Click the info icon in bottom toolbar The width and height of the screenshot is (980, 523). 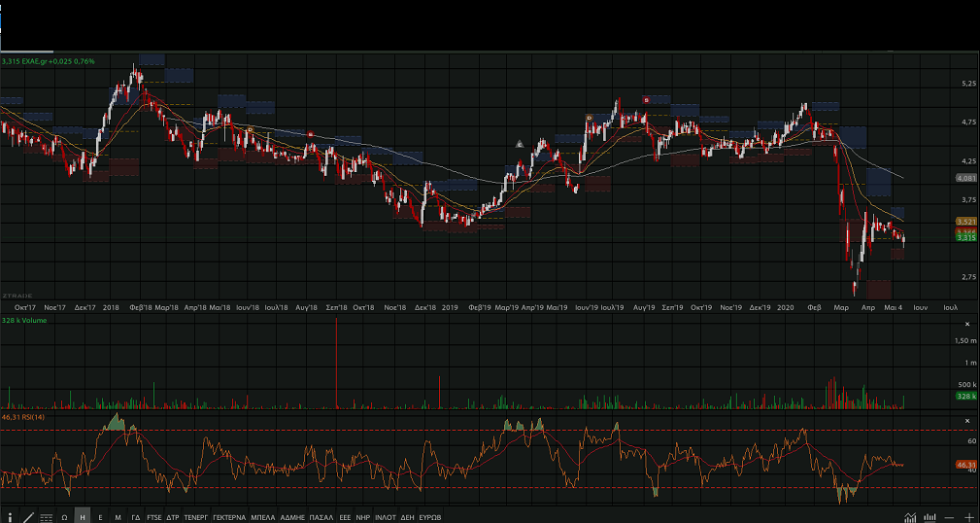click(11, 516)
